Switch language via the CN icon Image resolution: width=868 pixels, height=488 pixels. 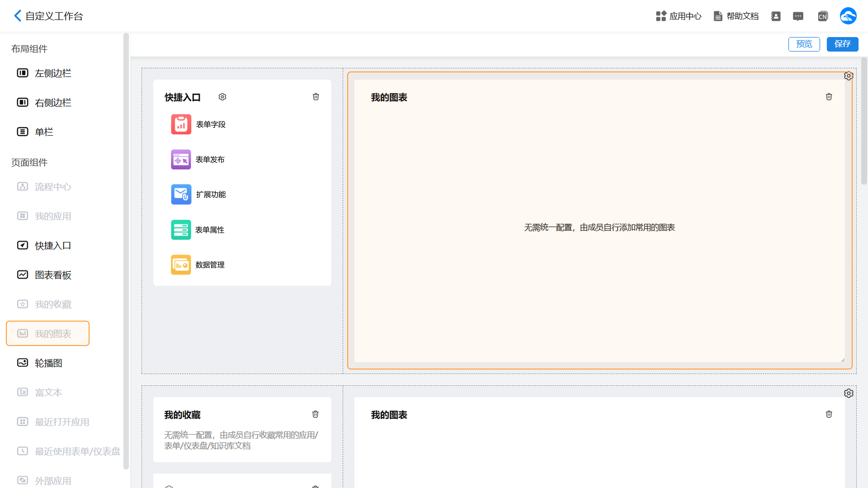(x=823, y=16)
